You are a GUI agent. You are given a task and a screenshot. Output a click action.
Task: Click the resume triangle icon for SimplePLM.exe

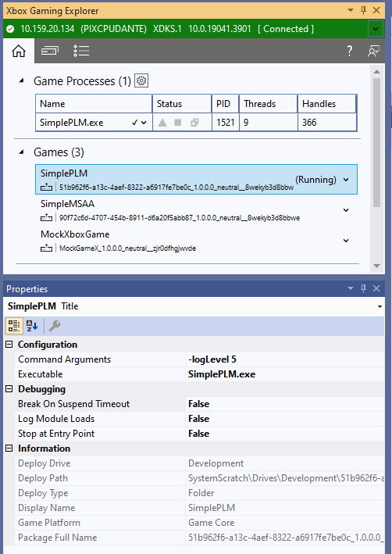pyautogui.click(x=162, y=123)
